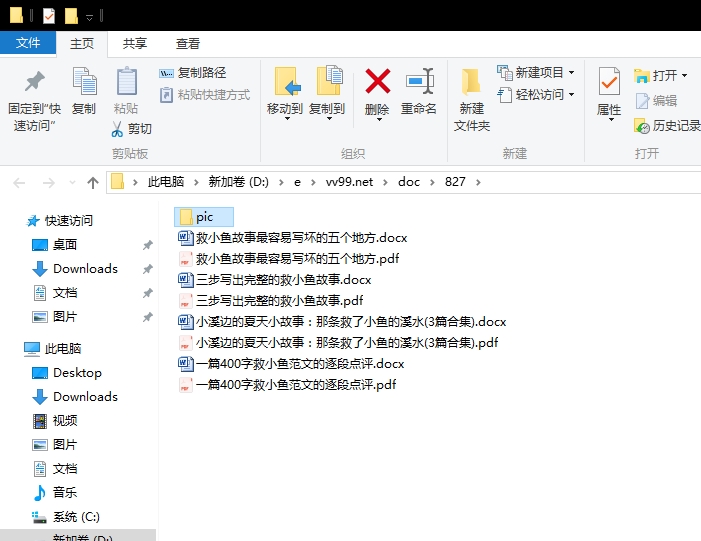The width and height of the screenshot is (701, 541).
Task: Select 三步写出完整的救小鱼故事.pdf file
Action: coord(271,301)
